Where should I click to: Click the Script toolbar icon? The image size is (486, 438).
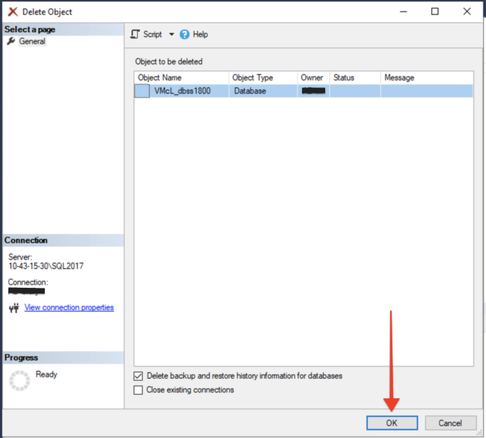tap(135, 34)
